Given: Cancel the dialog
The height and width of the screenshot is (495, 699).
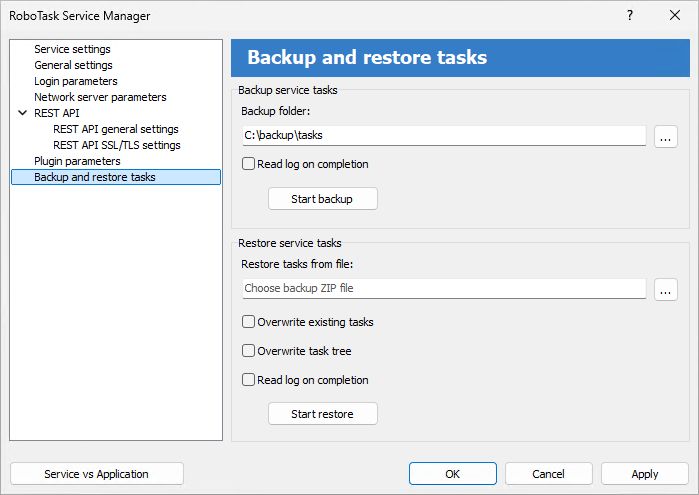Looking at the screenshot, I should (x=548, y=474).
